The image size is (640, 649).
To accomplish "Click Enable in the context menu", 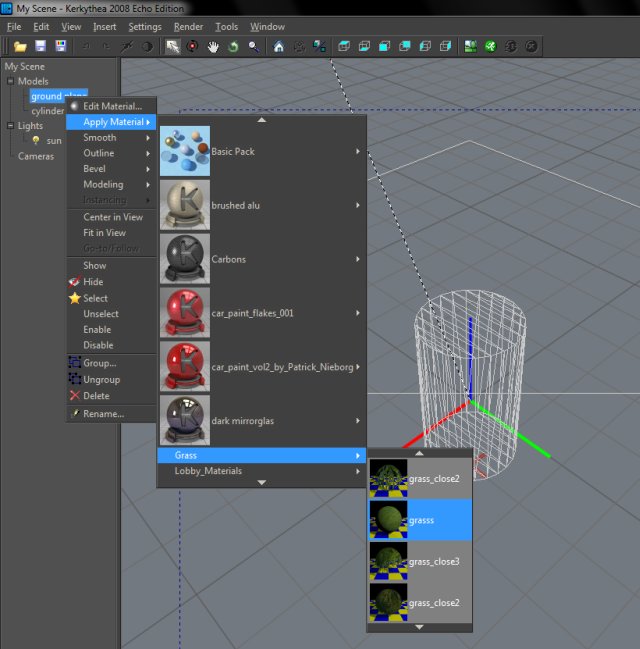I will click(111, 330).
